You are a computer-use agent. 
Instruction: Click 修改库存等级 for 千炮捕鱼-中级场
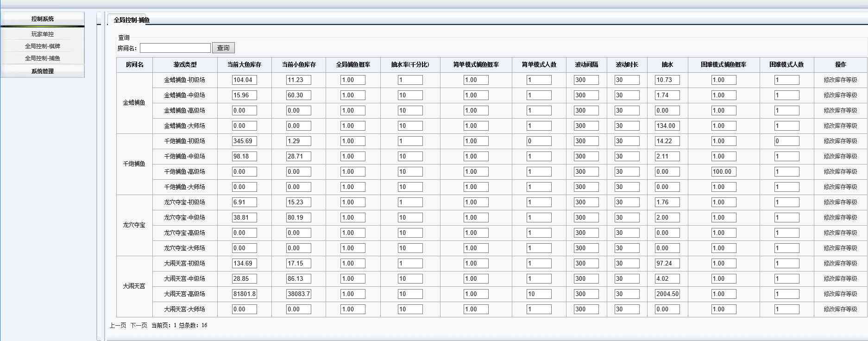pyautogui.click(x=840, y=156)
